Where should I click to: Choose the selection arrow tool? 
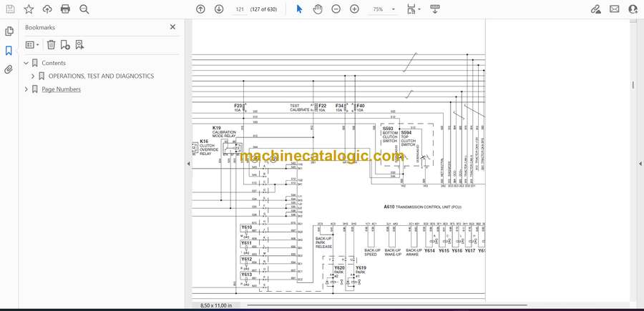[299, 9]
